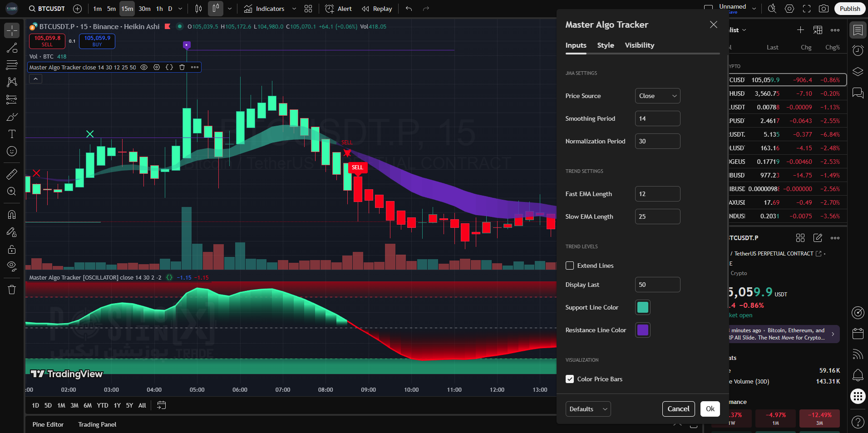The width and height of the screenshot is (868, 433).
Task: Expand the Defaults dropdown
Action: 588,409
